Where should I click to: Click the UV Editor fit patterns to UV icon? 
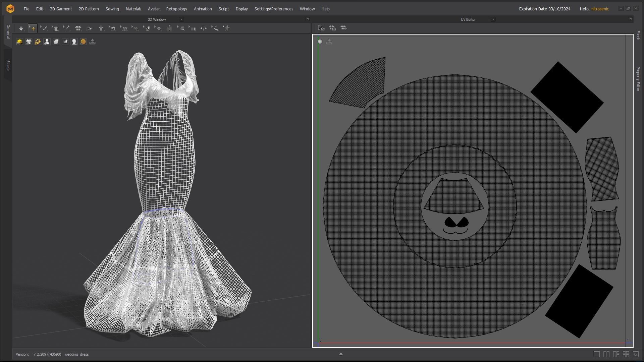pyautogui.click(x=343, y=28)
